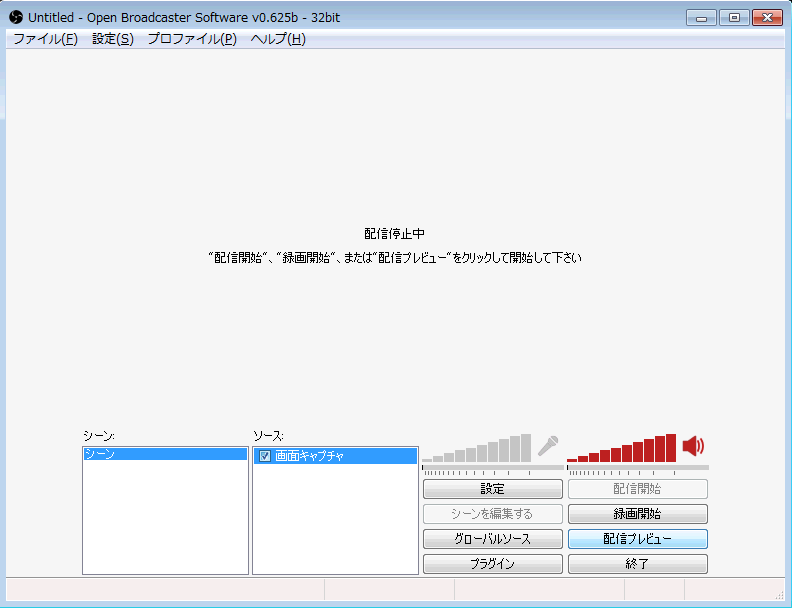Select the シーン entry in scene list
792x608 pixels.
pyautogui.click(x=165, y=454)
